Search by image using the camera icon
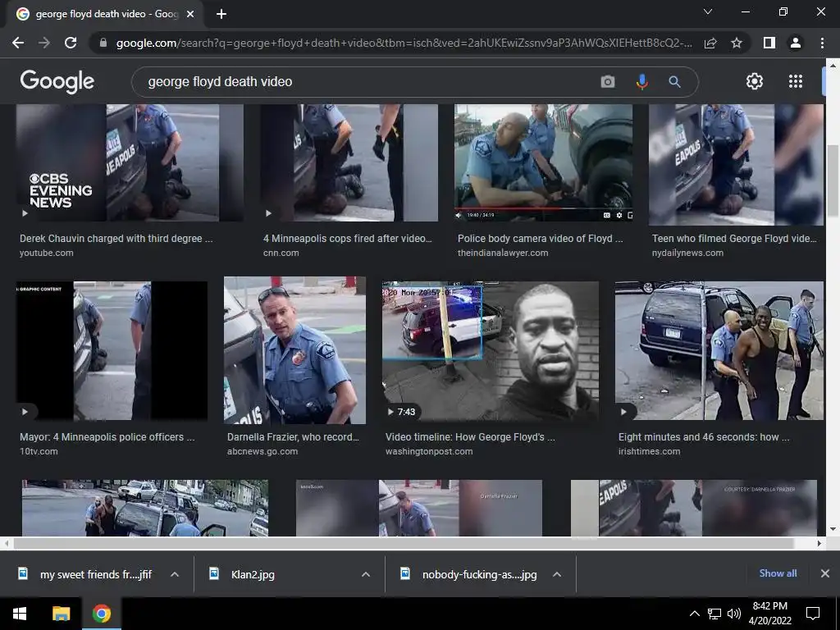Screen dimensions: 840x630 [x=608, y=82]
